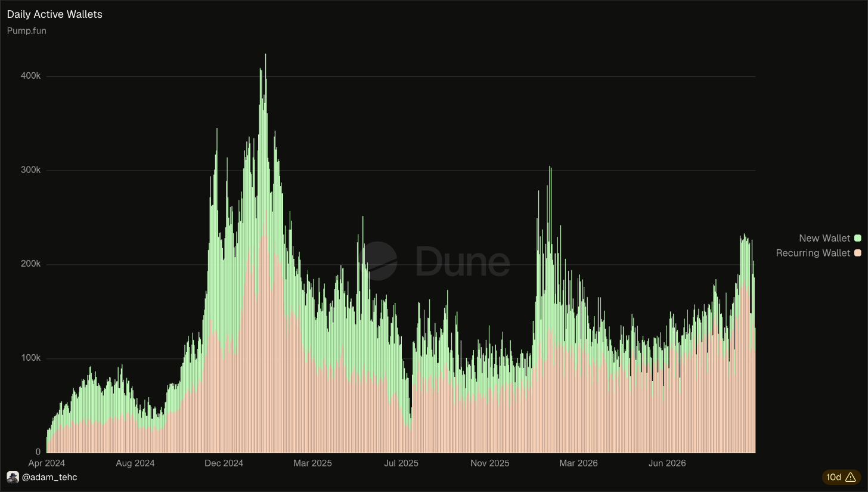
Task: Click the Daily Active Wallets chart title
Action: click(x=55, y=14)
